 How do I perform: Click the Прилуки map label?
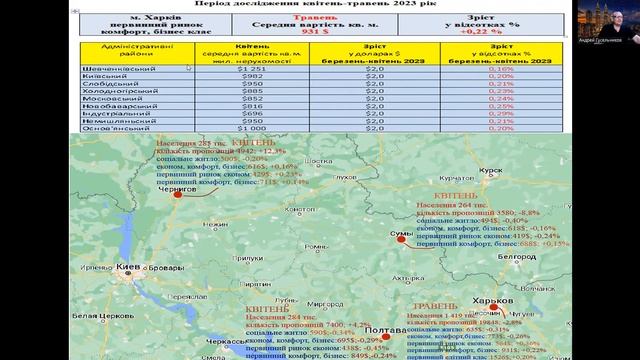248,258
